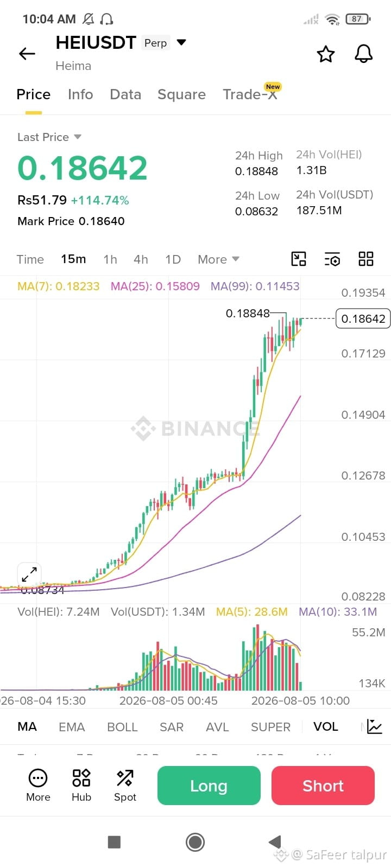
Task: Switch to the Info tab
Action: [x=80, y=94]
